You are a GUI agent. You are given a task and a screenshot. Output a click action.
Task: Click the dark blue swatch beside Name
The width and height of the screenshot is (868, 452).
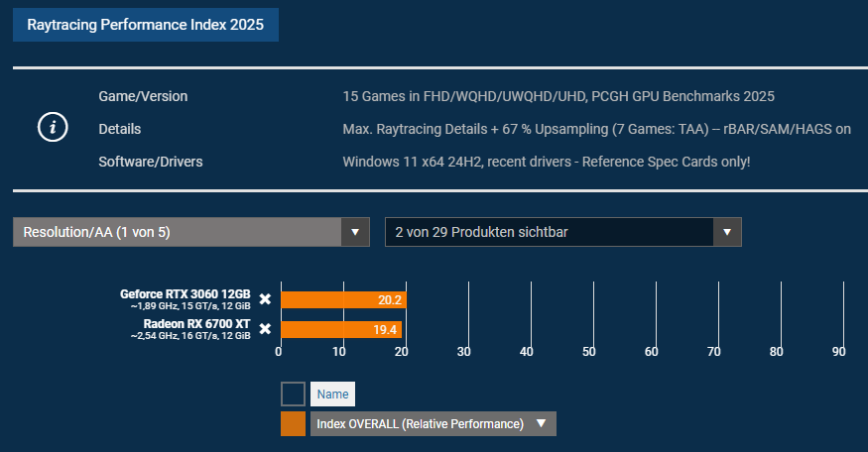click(x=293, y=394)
